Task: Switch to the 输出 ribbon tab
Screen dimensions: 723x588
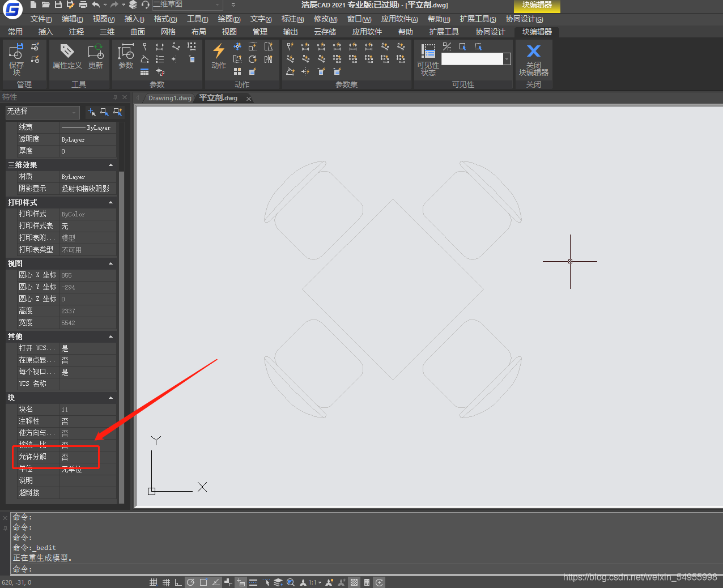Action: click(x=291, y=32)
